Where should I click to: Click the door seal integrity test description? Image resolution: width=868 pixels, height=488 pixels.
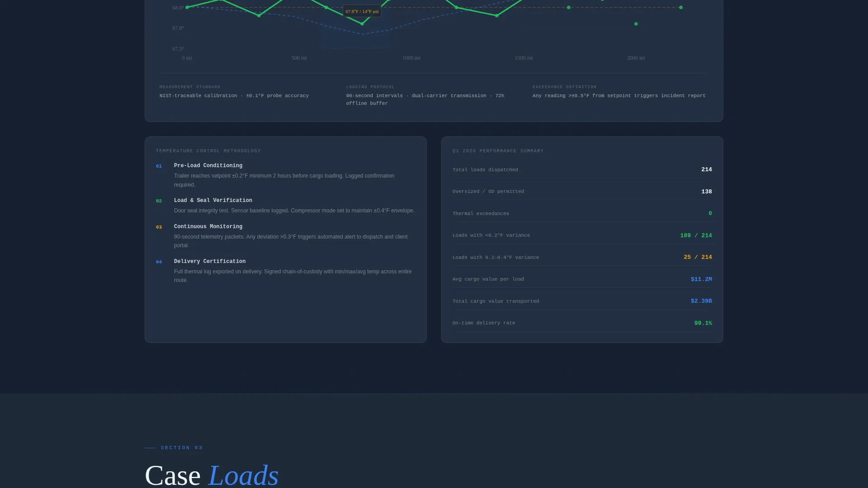294,211
